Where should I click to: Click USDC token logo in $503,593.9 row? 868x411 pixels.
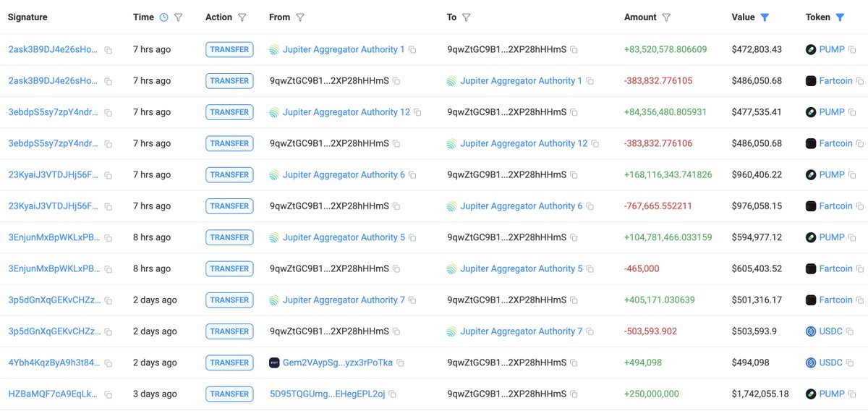tap(811, 331)
